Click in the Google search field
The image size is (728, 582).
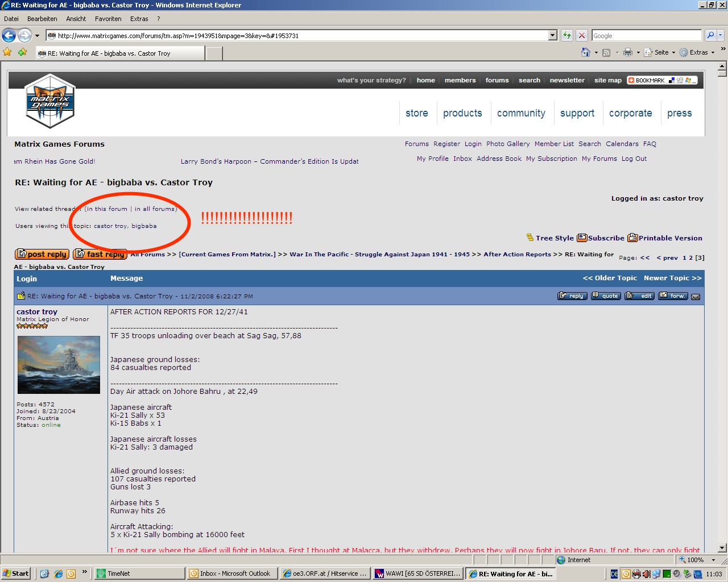[x=647, y=35]
